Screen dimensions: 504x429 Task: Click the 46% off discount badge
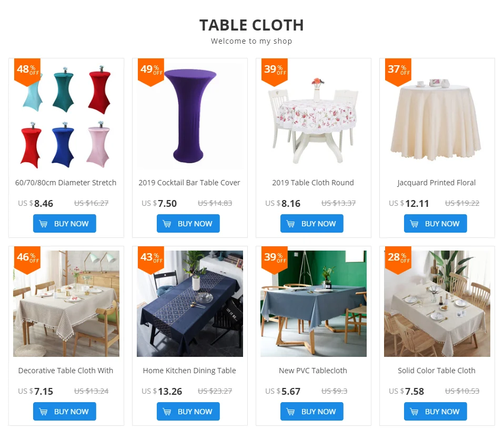[x=27, y=260]
